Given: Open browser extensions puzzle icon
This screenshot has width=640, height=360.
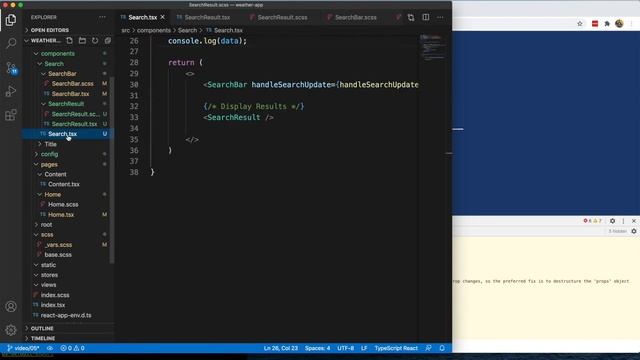Looking at the screenshot, I should point(607,24).
